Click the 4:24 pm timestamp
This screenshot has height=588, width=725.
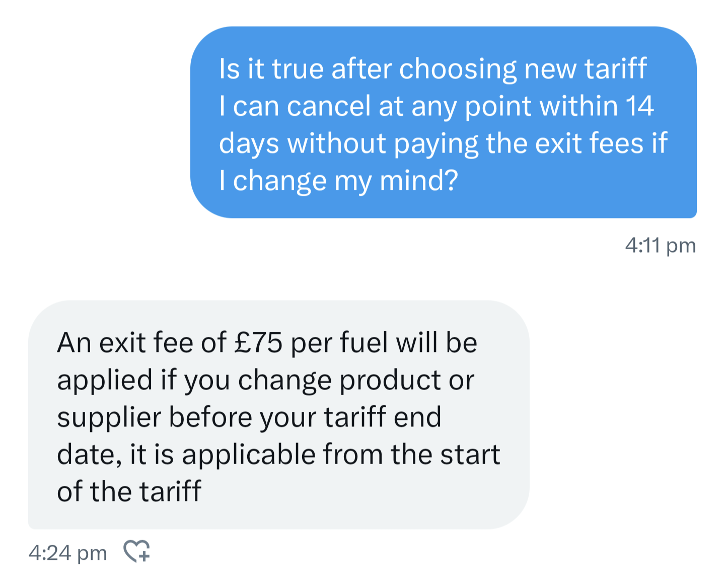click(68, 553)
